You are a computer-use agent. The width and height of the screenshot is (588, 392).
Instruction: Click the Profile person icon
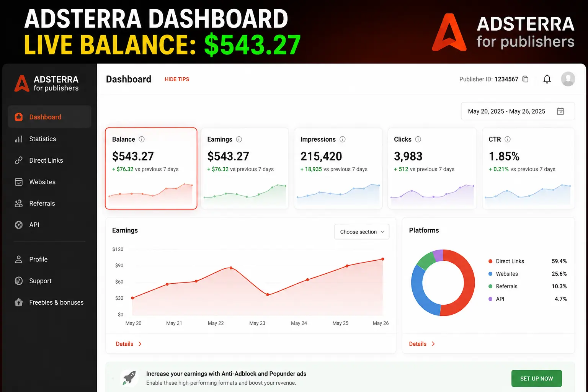pyautogui.click(x=18, y=259)
